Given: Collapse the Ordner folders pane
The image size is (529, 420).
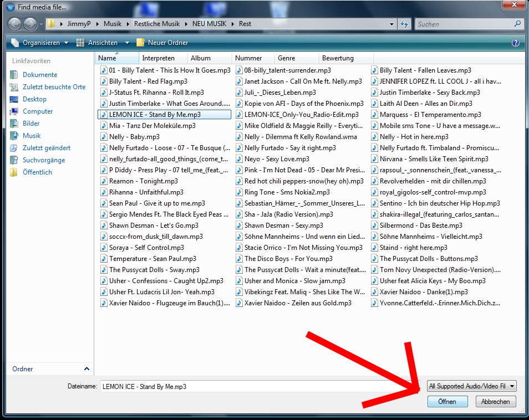Looking at the screenshot, I should [87, 369].
